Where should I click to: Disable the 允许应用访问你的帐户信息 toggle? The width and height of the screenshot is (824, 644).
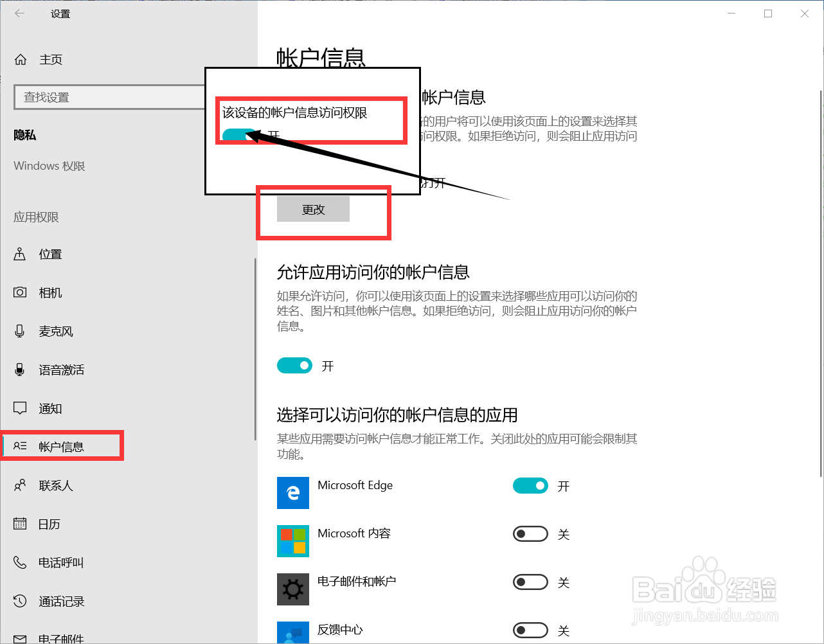[x=294, y=365]
